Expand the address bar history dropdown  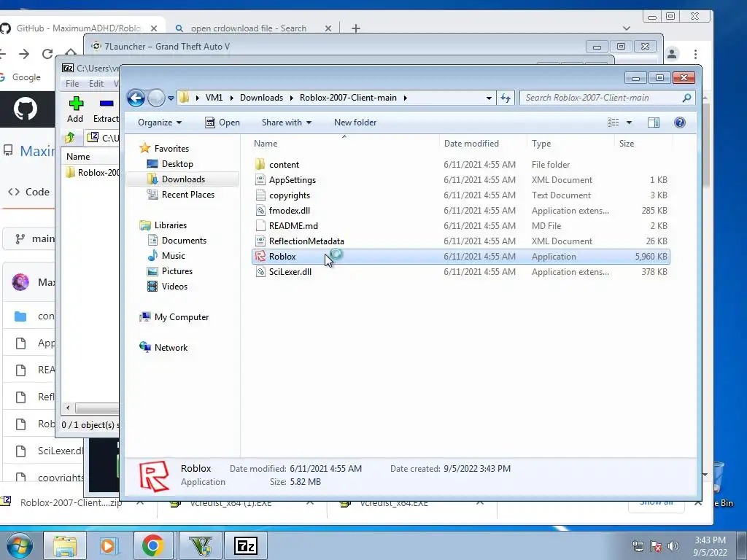click(x=489, y=98)
